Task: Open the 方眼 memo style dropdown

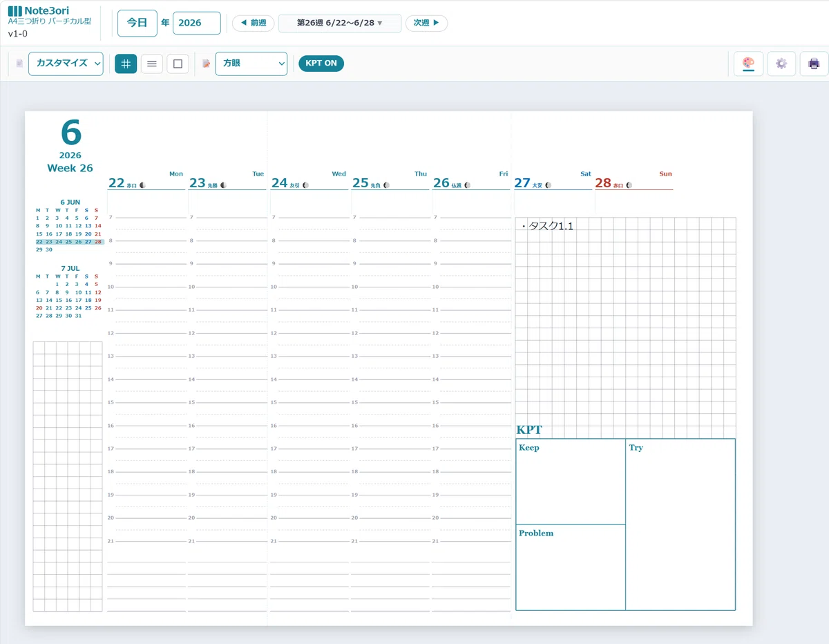Action: tap(251, 64)
